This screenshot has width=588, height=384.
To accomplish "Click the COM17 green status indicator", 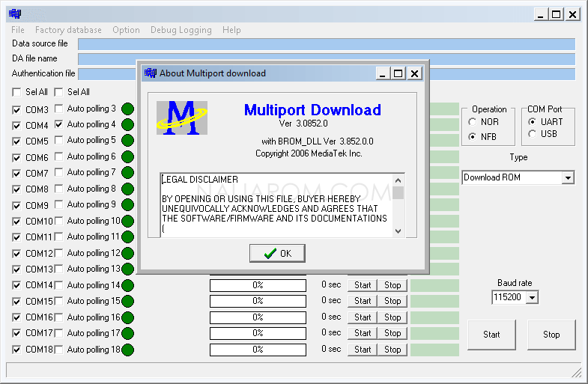I will 127,334.
